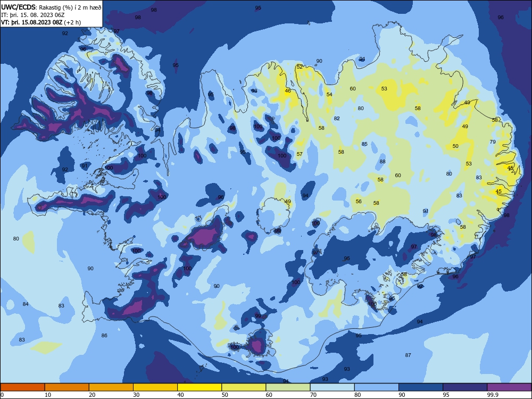Select the 90–95 medium blue legend swatch
The height and width of the screenshot is (399, 532).
pos(421,387)
